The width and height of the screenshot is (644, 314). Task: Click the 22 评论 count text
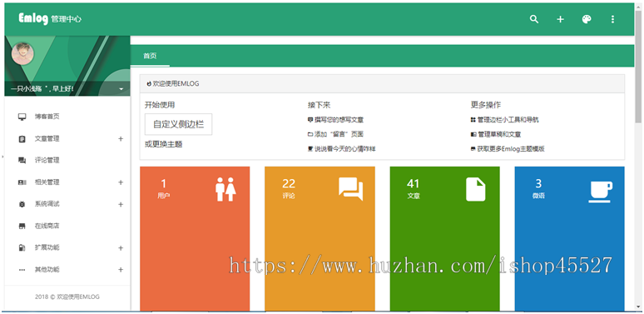coord(289,188)
